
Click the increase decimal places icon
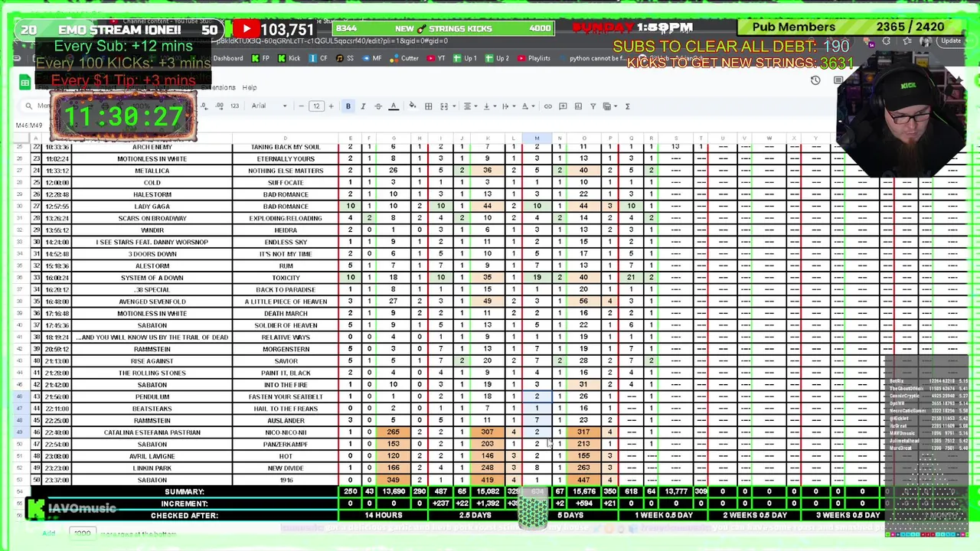tap(220, 106)
